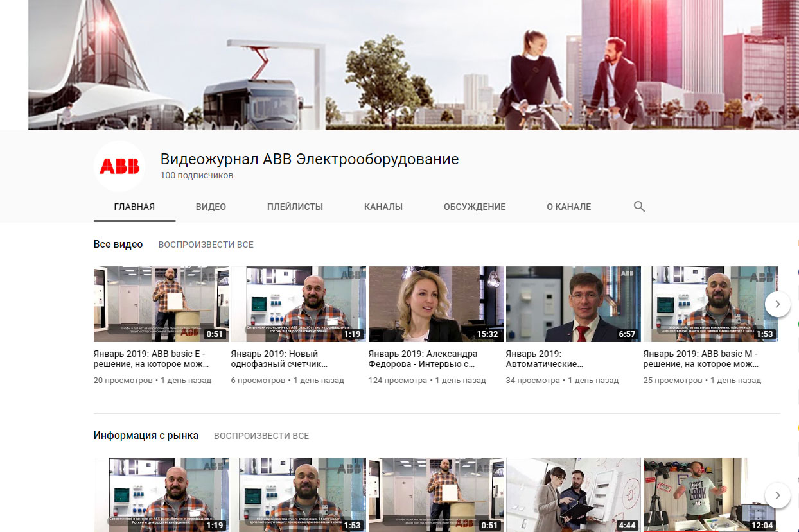Image resolution: width=799 pixels, height=532 pixels.
Task: Click 34 просмотра under Автоматические video
Action: pos(533,381)
